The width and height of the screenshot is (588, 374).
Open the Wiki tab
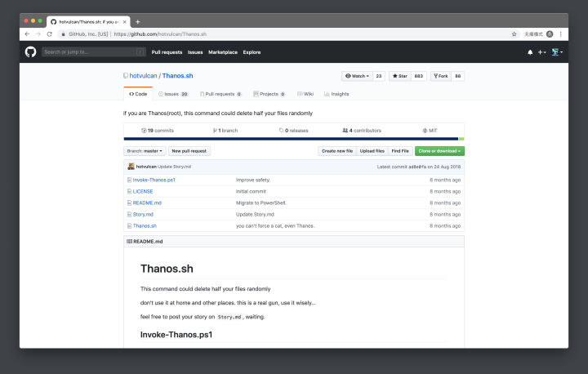point(305,94)
